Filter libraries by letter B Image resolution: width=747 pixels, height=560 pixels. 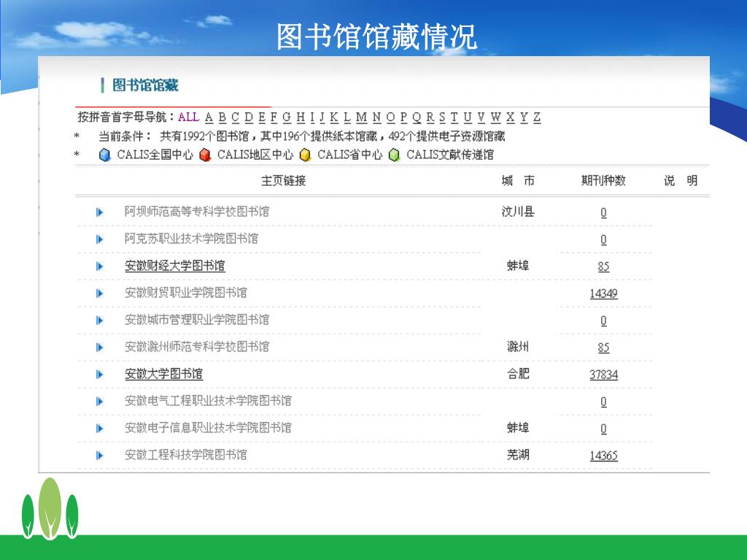pos(222,117)
